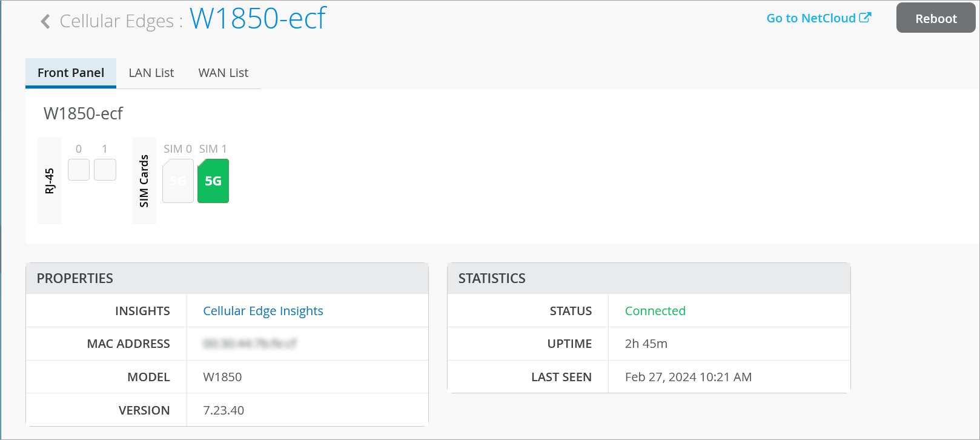The image size is (980, 440).
Task: Open the WAN List tab
Action: tap(223, 73)
